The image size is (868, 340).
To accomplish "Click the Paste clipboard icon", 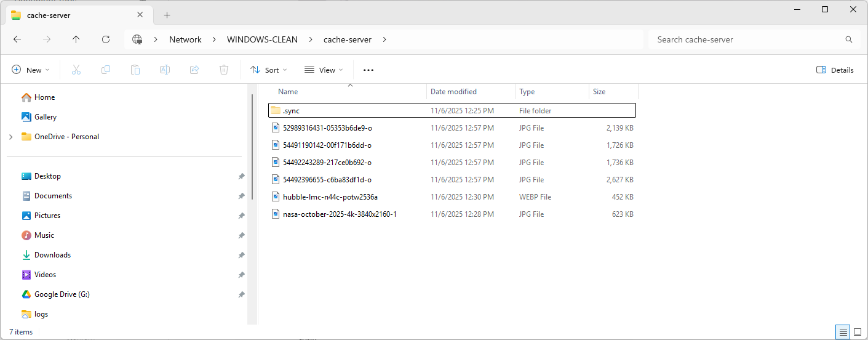I will [135, 70].
